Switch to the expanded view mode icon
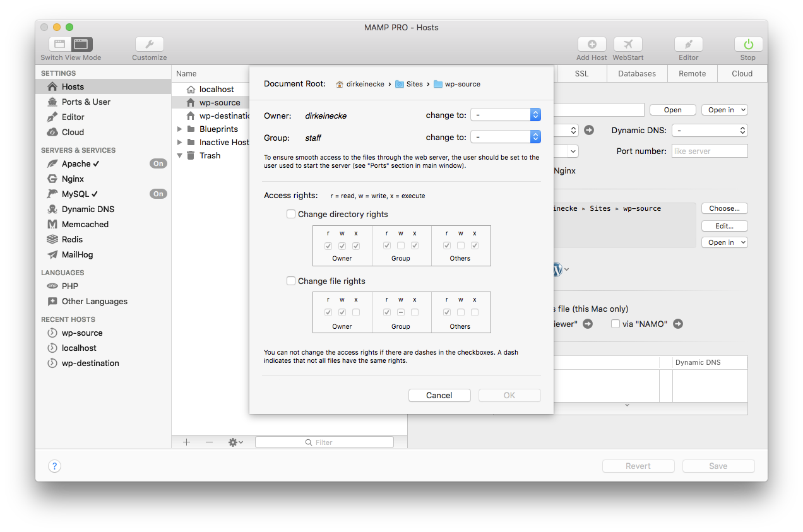This screenshot has height=532, width=803. click(x=81, y=44)
